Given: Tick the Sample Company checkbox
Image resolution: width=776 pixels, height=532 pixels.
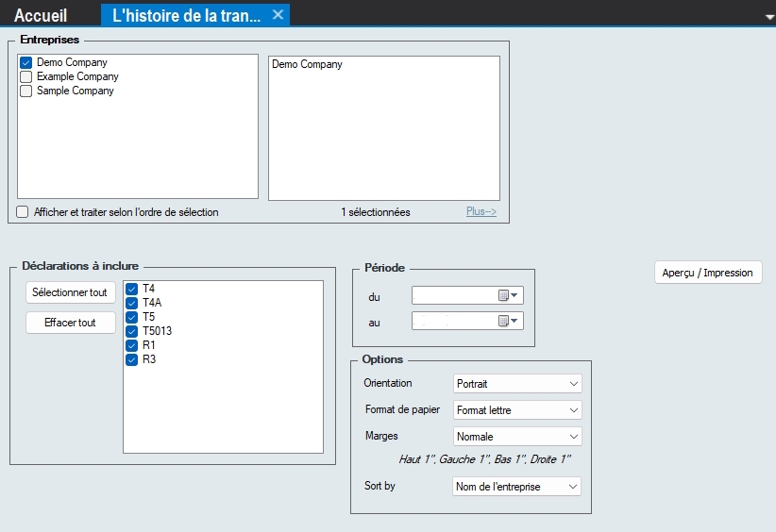Looking at the screenshot, I should [x=26, y=91].
